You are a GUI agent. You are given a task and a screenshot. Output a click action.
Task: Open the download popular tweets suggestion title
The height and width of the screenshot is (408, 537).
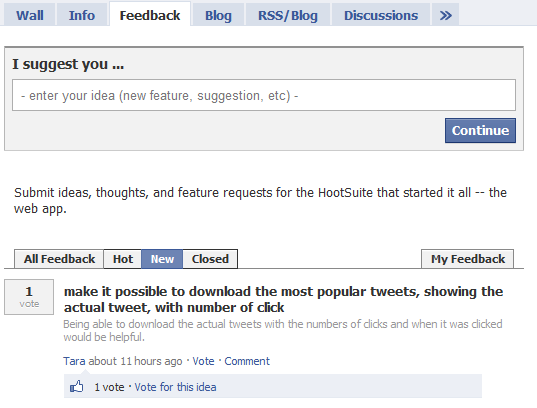tap(283, 299)
